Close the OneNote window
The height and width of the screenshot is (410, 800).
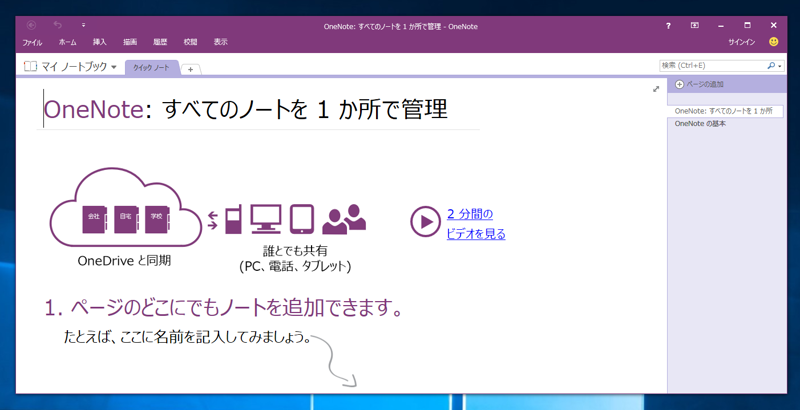[773, 25]
